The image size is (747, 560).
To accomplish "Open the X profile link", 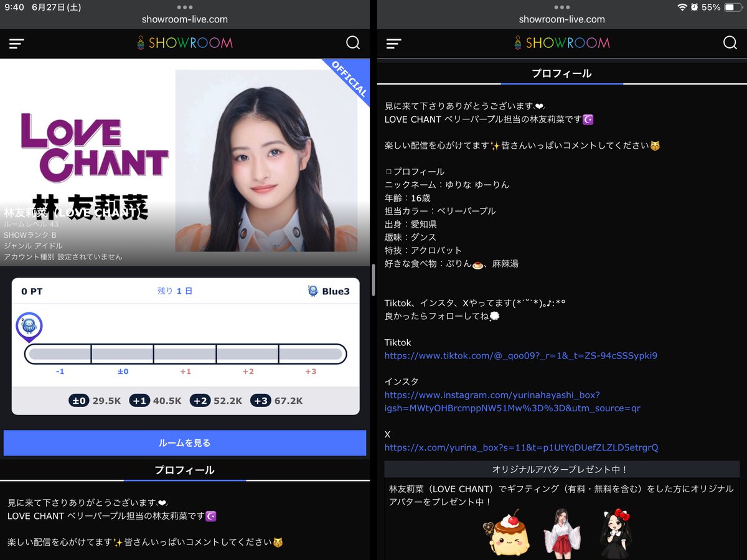I will click(521, 447).
